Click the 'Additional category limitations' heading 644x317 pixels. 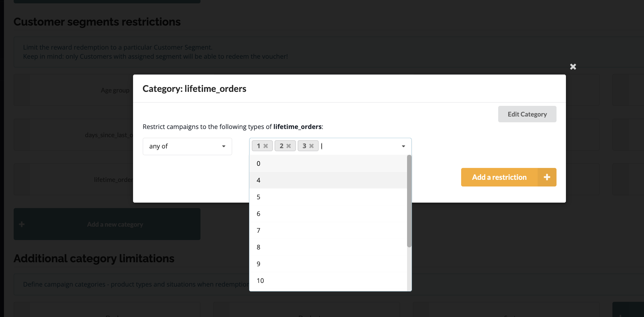[x=94, y=258]
